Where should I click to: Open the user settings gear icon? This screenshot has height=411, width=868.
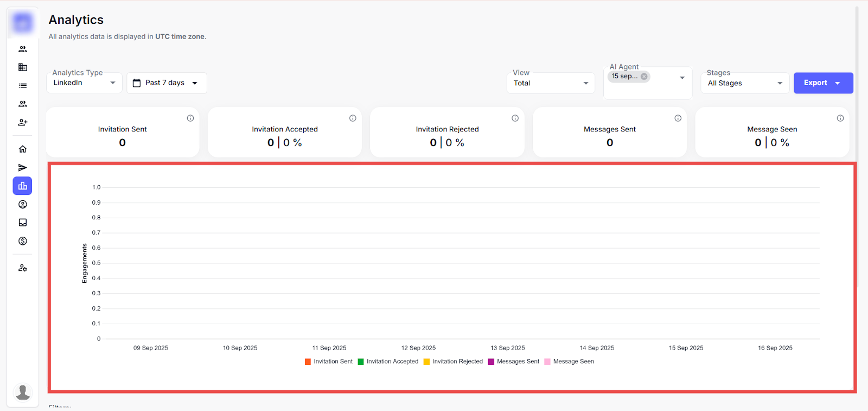[23, 268]
